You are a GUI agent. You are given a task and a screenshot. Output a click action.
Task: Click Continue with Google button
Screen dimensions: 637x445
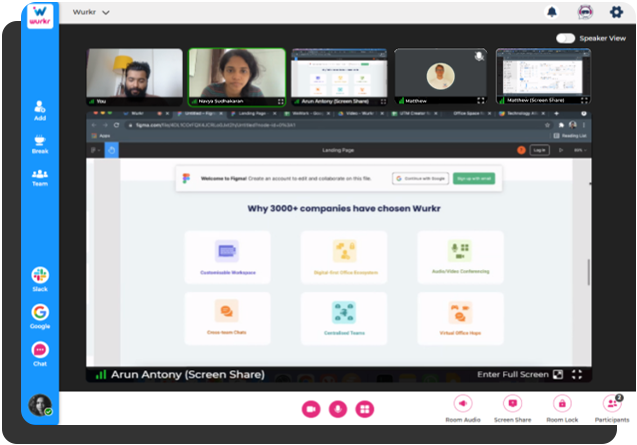click(420, 178)
